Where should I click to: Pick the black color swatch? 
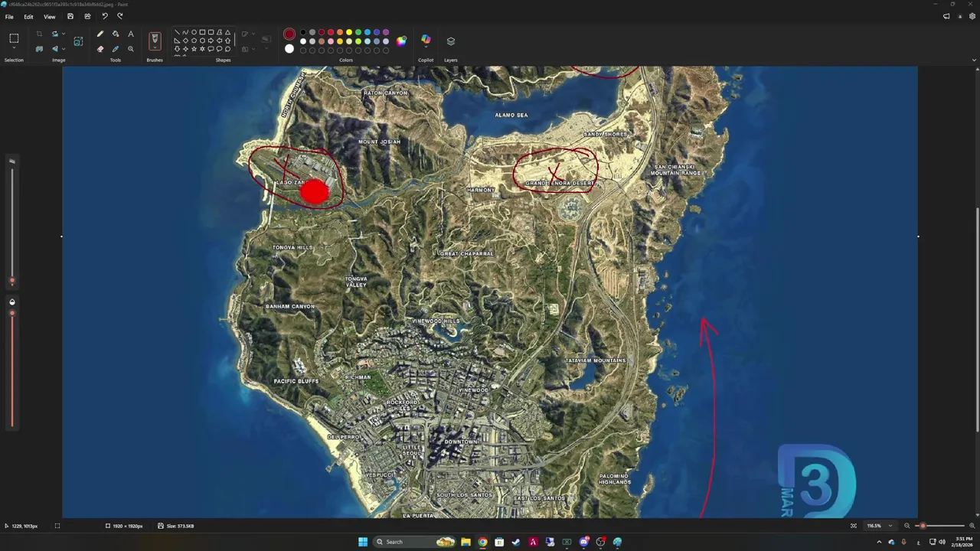point(303,32)
